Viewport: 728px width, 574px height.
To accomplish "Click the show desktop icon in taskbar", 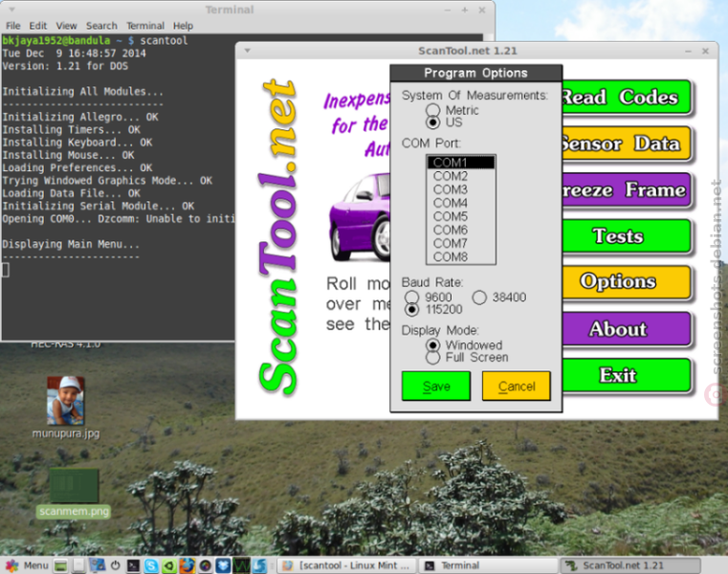I will [x=60, y=565].
